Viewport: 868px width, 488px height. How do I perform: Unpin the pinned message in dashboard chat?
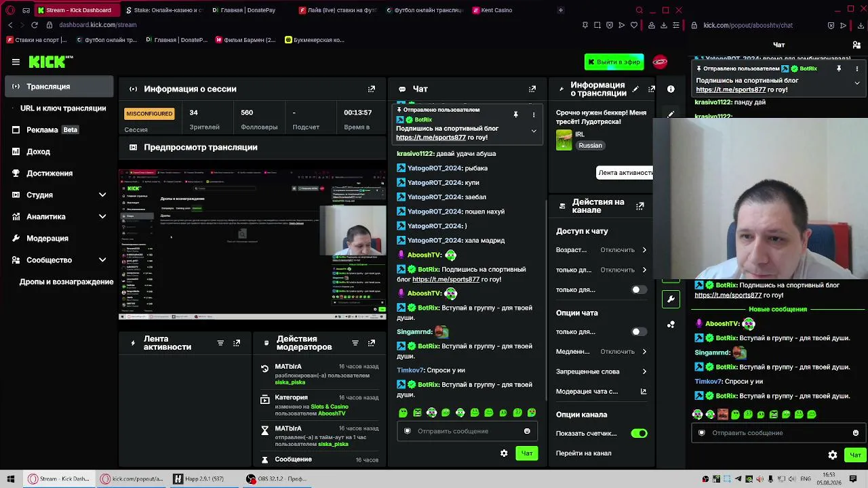point(516,115)
